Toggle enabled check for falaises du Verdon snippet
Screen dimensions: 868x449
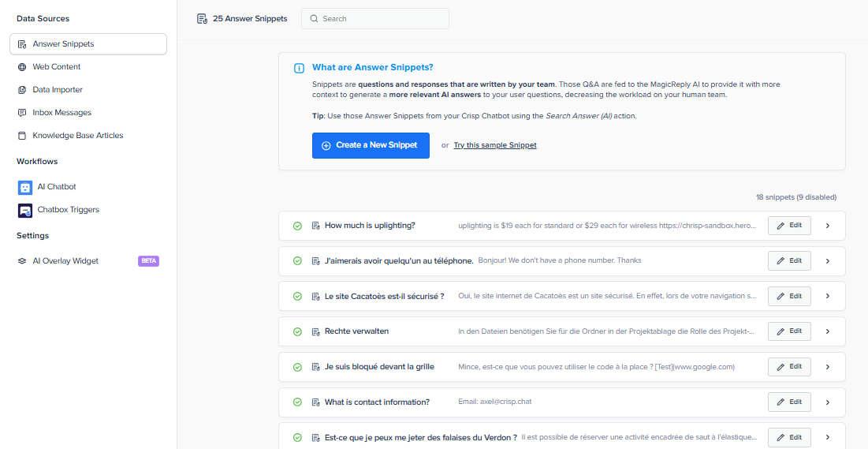click(x=297, y=437)
